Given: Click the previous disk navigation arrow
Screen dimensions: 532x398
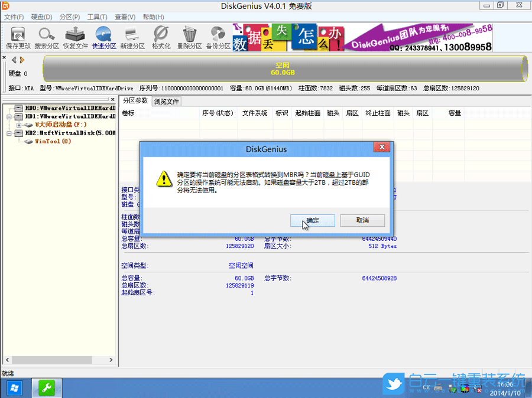Looking at the screenshot, I should click(13, 59).
